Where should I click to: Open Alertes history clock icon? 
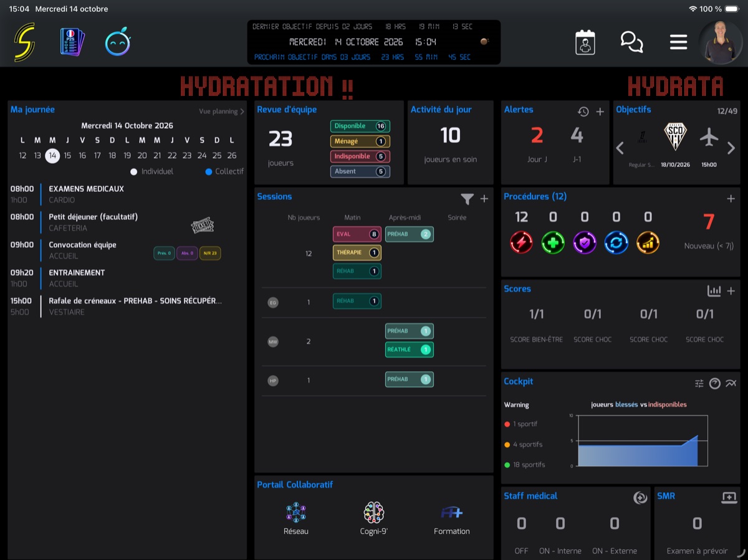point(583,112)
